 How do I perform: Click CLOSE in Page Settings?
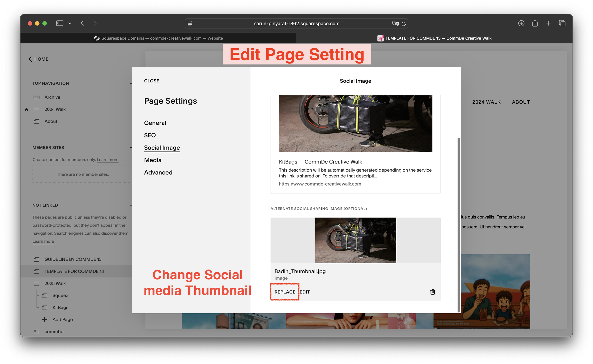pos(152,81)
